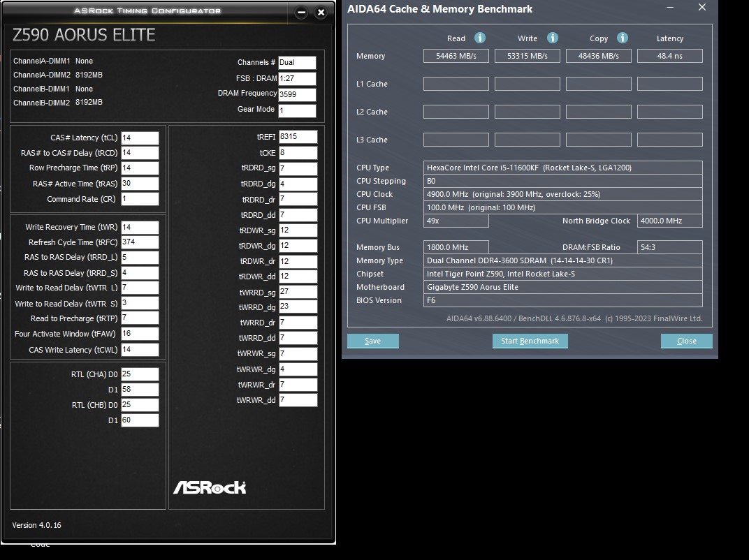Select the tWTR_L value field
The height and width of the screenshot is (560, 749).
[x=140, y=288]
